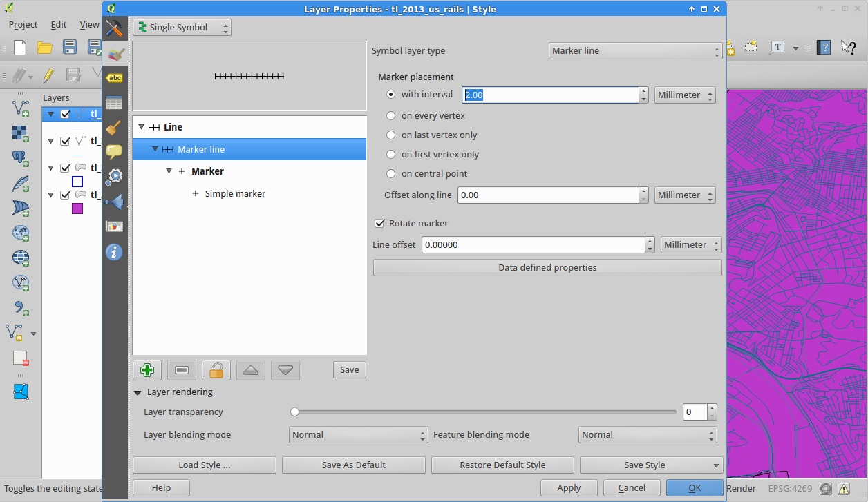This screenshot has height=502, width=868.
Task: Click the remove symbol layer minus button
Action: pos(182,370)
